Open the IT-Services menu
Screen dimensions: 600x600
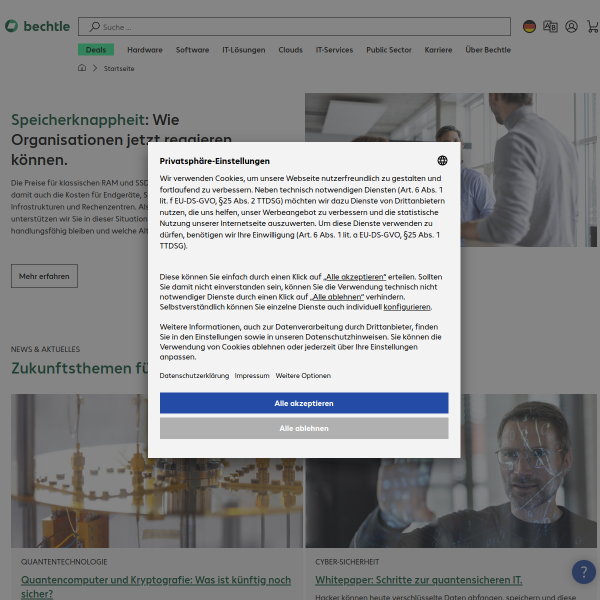click(x=334, y=50)
